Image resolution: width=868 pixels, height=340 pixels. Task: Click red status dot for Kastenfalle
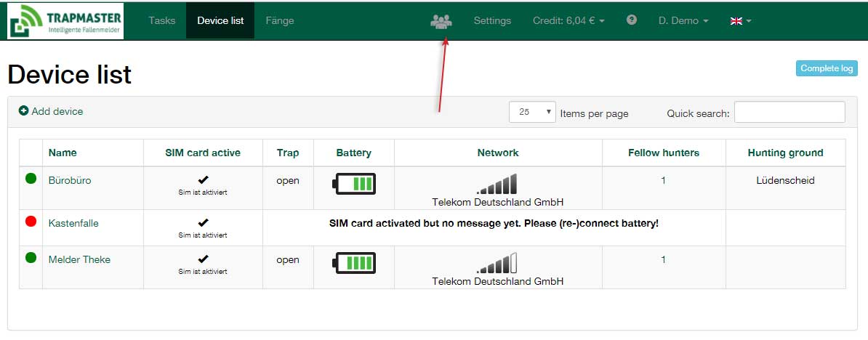(31, 221)
